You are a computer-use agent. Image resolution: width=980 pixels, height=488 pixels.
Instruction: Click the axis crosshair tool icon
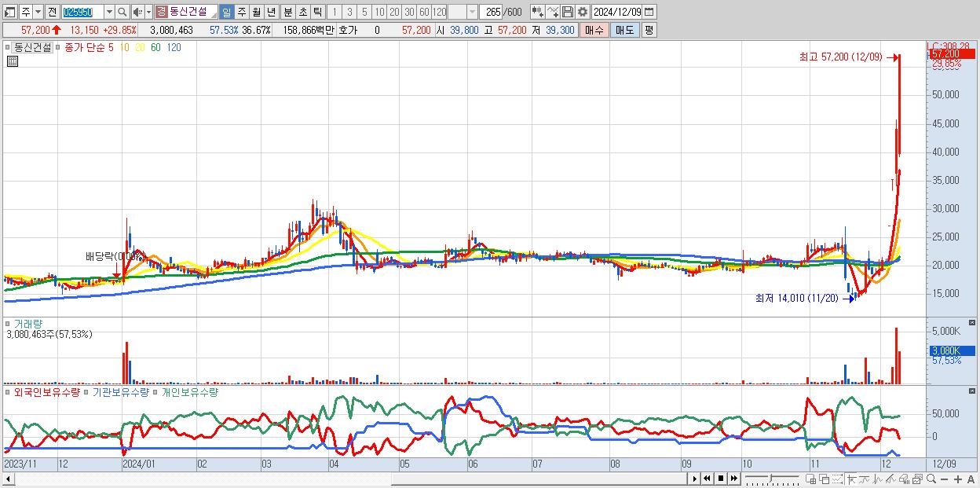[x=852, y=479]
